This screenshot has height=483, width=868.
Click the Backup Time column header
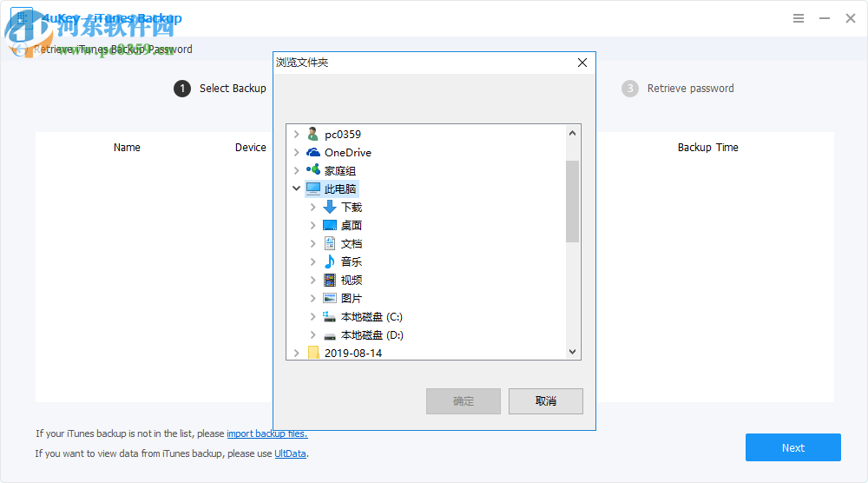(708, 148)
